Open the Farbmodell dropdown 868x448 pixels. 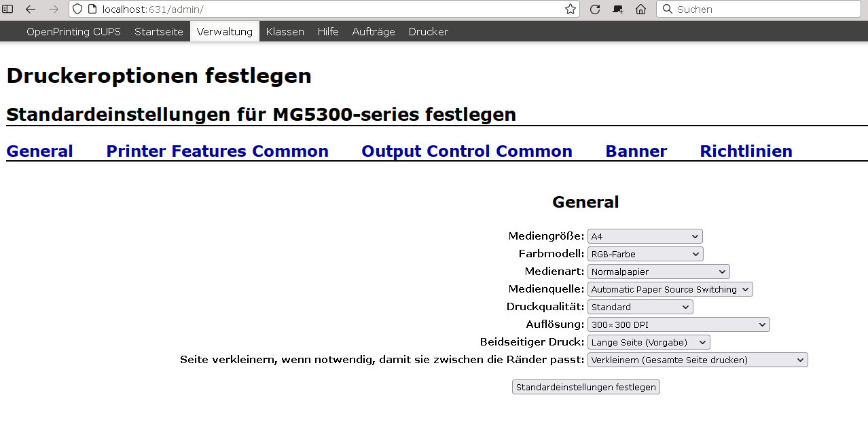(645, 254)
